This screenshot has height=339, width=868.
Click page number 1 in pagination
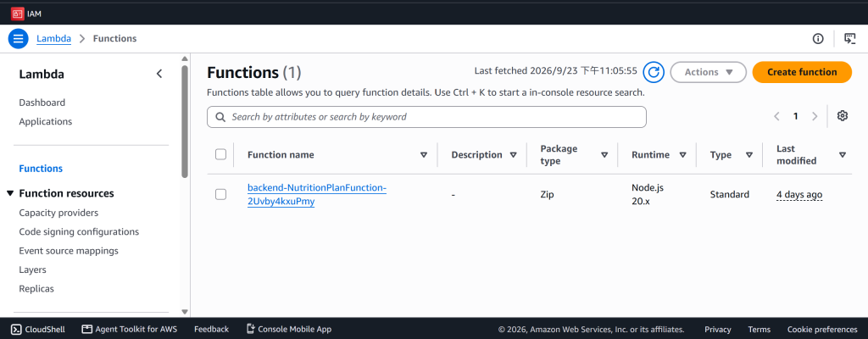tap(795, 116)
